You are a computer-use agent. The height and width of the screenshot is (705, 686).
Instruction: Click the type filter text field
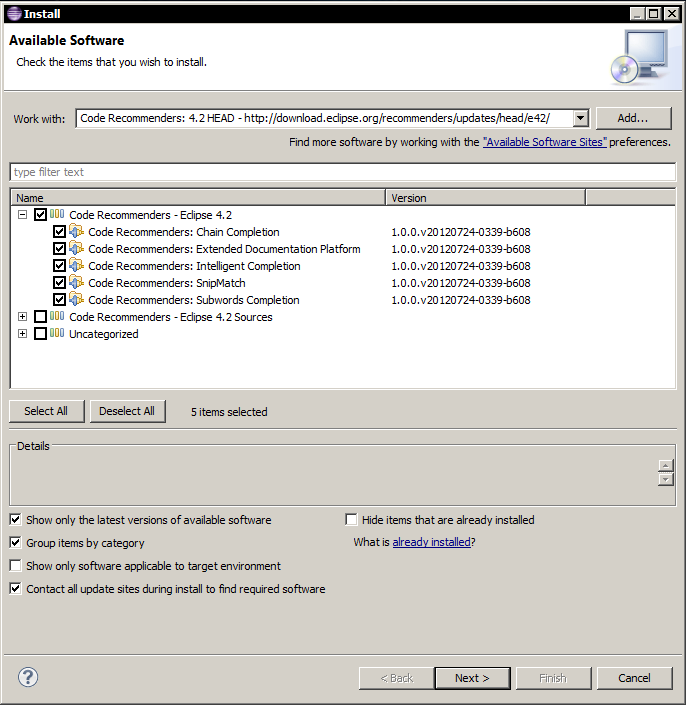coord(343,172)
